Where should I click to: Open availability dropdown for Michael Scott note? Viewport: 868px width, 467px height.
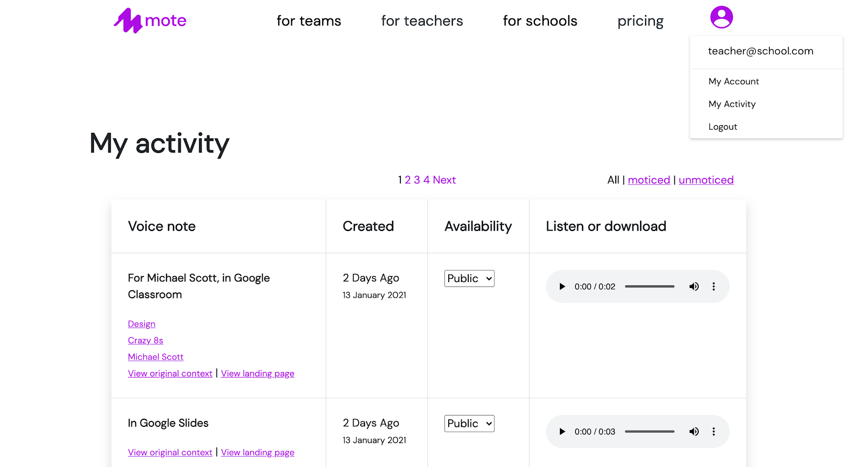point(469,278)
